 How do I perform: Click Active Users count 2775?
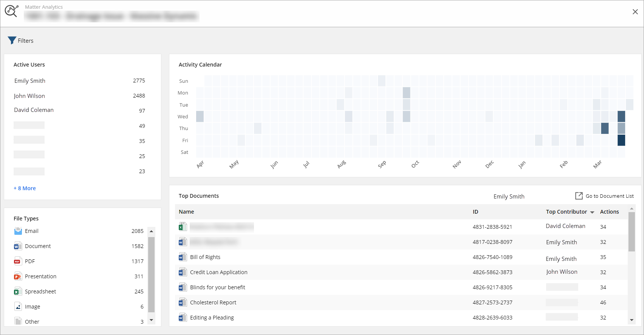click(139, 81)
